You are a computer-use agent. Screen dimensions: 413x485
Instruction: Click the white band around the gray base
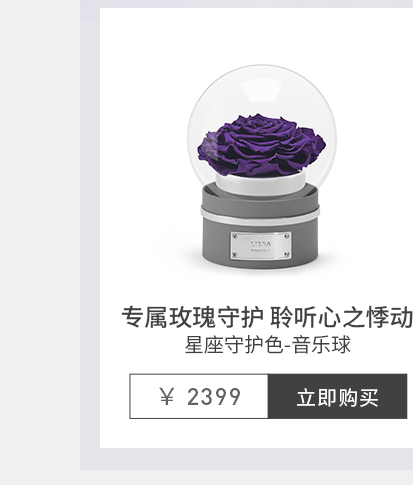click(x=260, y=214)
